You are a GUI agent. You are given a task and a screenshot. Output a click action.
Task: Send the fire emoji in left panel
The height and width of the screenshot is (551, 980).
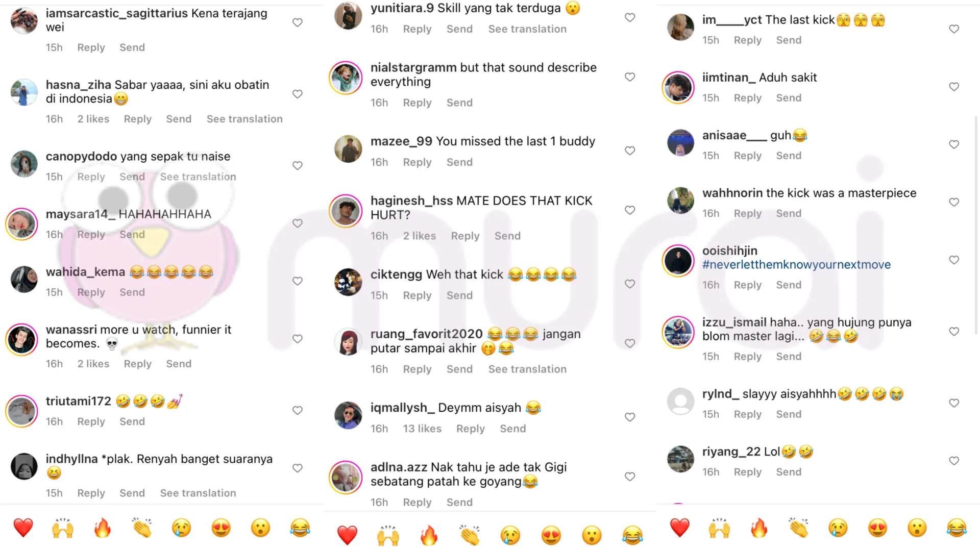tap(102, 528)
